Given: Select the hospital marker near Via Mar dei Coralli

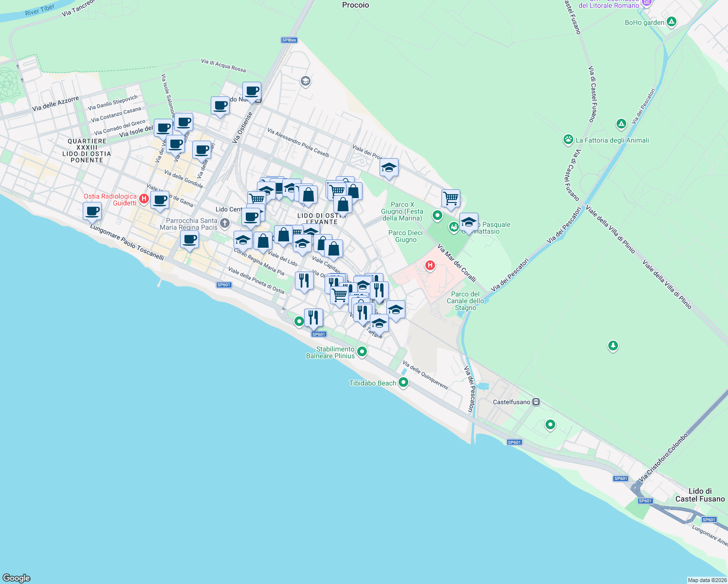Looking at the screenshot, I should click(x=429, y=265).
